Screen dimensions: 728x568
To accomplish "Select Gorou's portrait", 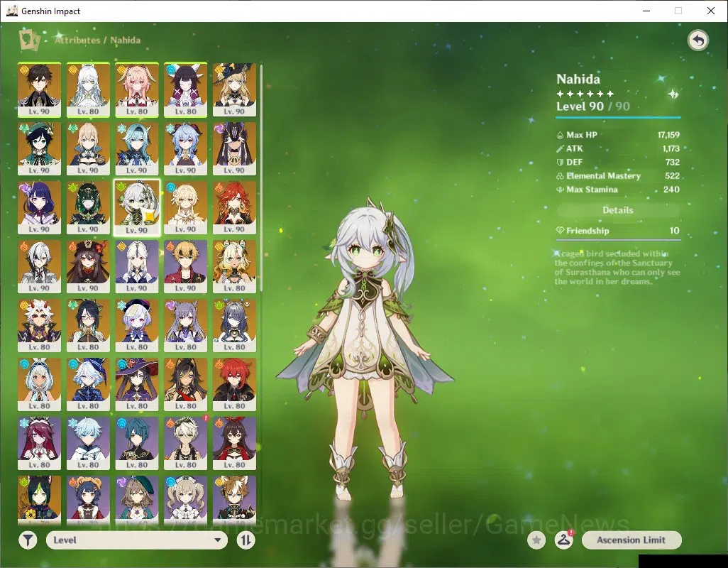I will point(234,499).
